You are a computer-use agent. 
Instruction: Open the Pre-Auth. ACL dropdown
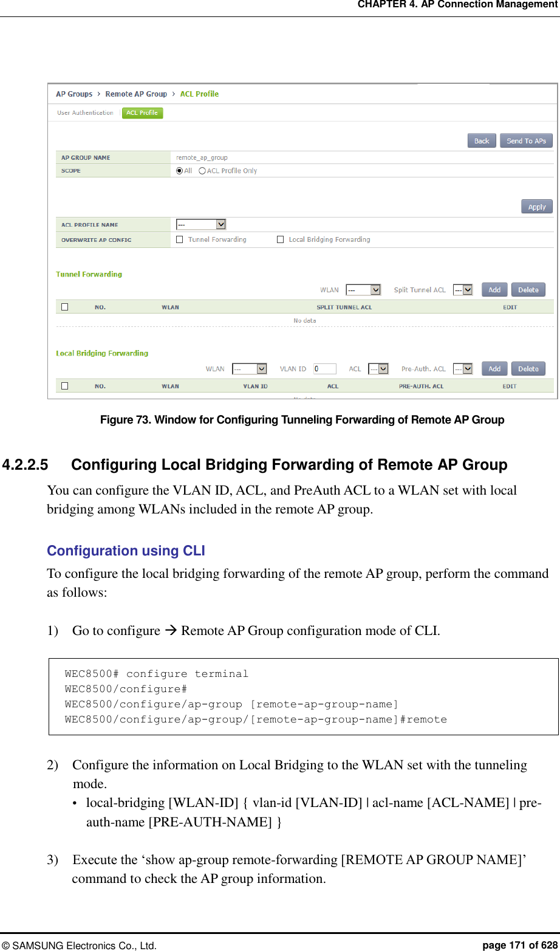pyautogui.click(x=463, y=369)
